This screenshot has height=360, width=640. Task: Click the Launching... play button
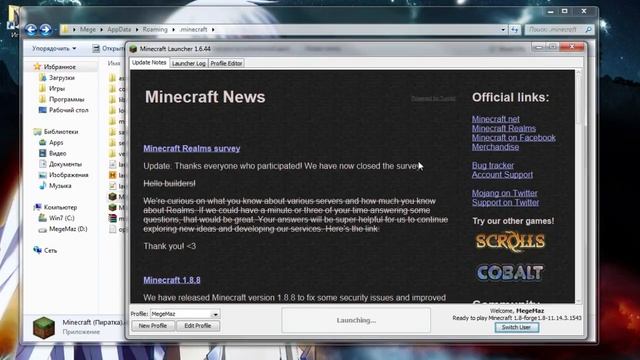point(356,320)
